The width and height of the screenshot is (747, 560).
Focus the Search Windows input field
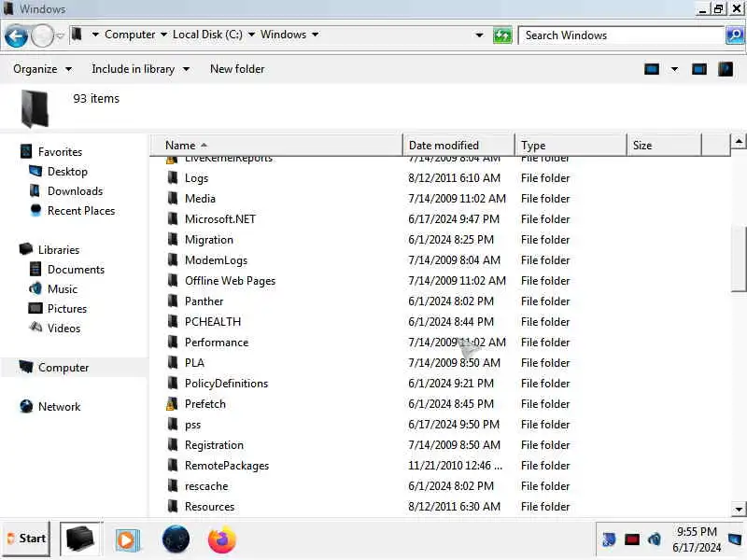(622, 35)
